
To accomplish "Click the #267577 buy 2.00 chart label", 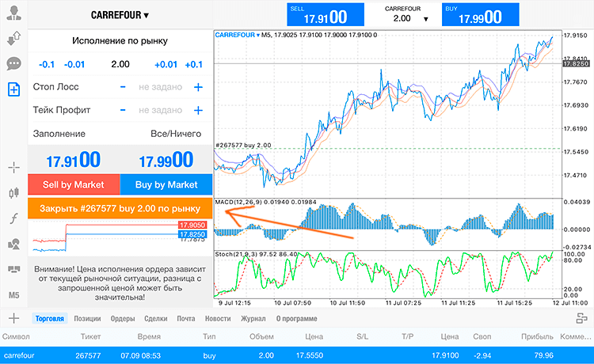I will [243, 146].
